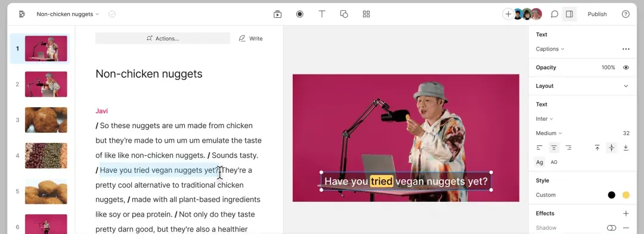Screen dimensions: 644x234
Task: Click the middle collaborator avatar
Action: click(x=527, y=14)
